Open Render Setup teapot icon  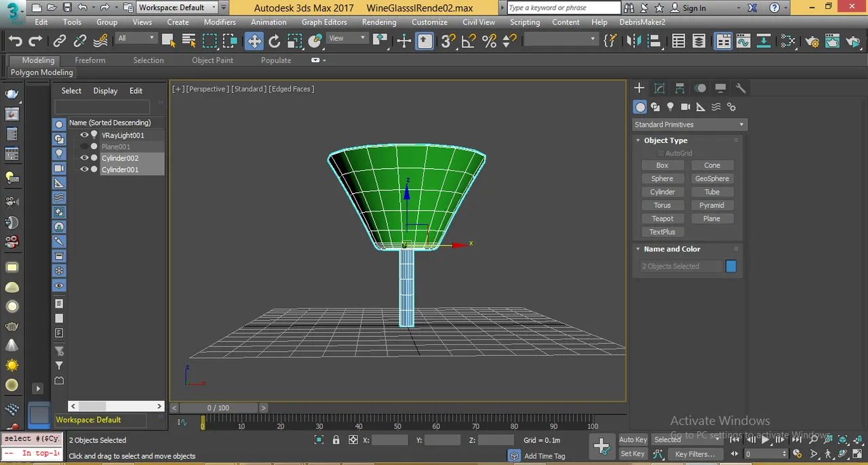(812, 41)
